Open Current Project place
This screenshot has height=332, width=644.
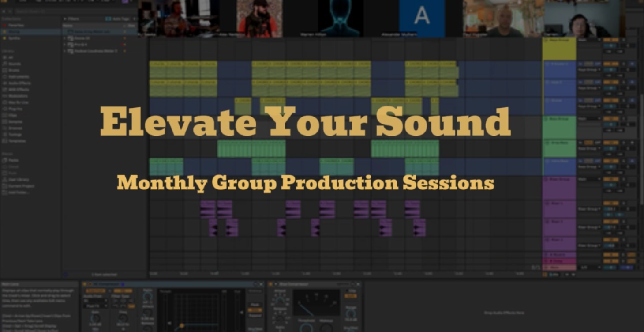pyautogui.click(x=21, y=186)
